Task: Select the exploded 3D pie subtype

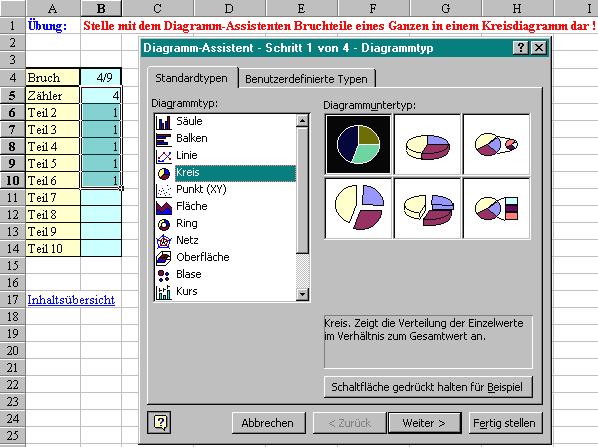Action: click(427, 208)
